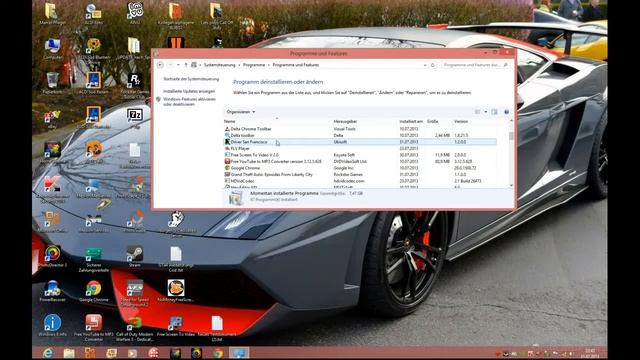This screenshot has width=640, height=360.
Task: Open the Organisieren dropdown menu
Action: (241, 112)
